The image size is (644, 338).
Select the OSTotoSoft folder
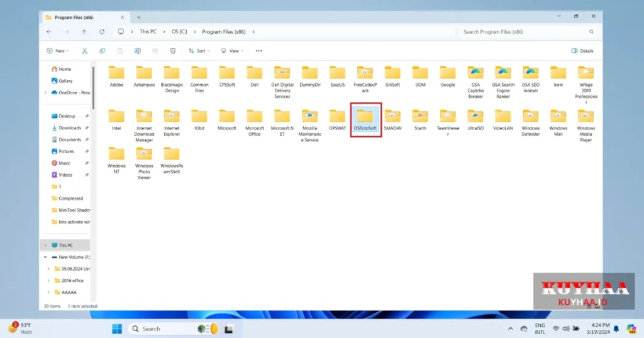(365, 120)
